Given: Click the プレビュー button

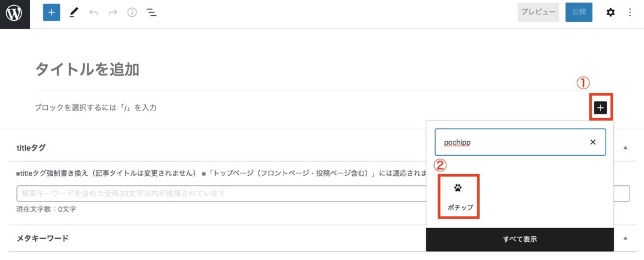Looking at the screenshot, I should coord(538,13).
